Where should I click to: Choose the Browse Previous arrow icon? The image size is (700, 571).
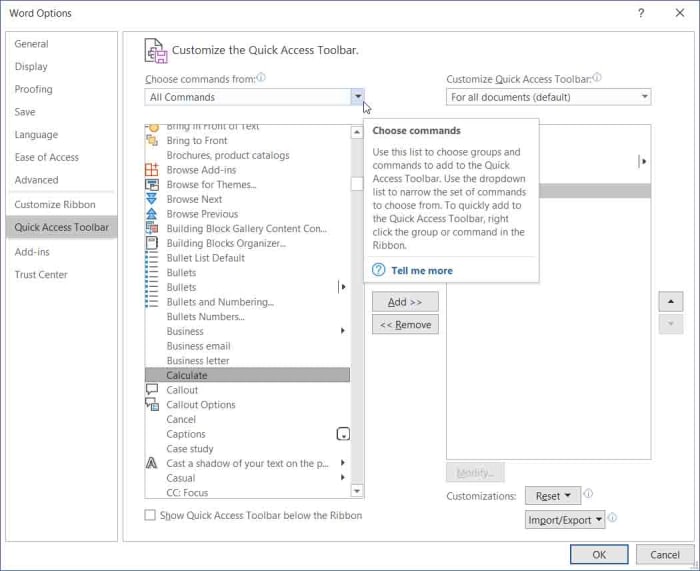(x=152, y=214)
